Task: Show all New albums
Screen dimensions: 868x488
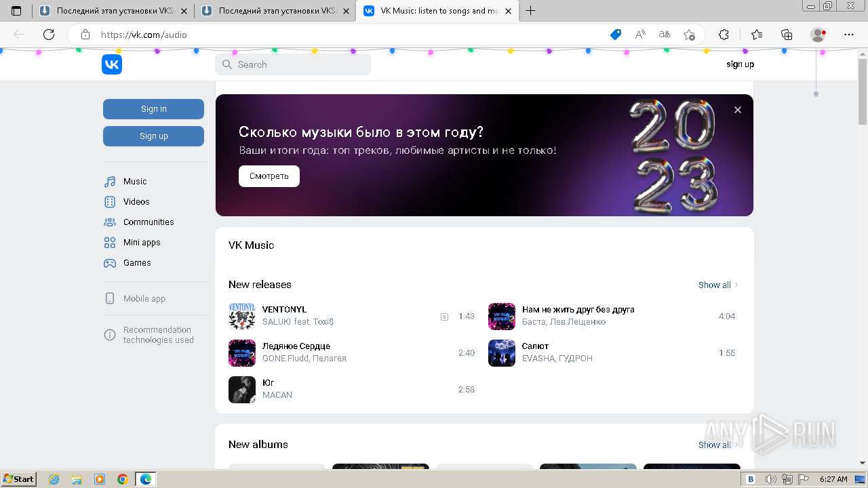Action: point(718,445)
